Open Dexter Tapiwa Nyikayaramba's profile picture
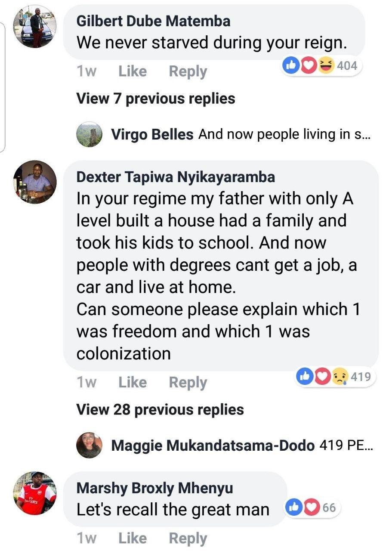 click(35, 182)
